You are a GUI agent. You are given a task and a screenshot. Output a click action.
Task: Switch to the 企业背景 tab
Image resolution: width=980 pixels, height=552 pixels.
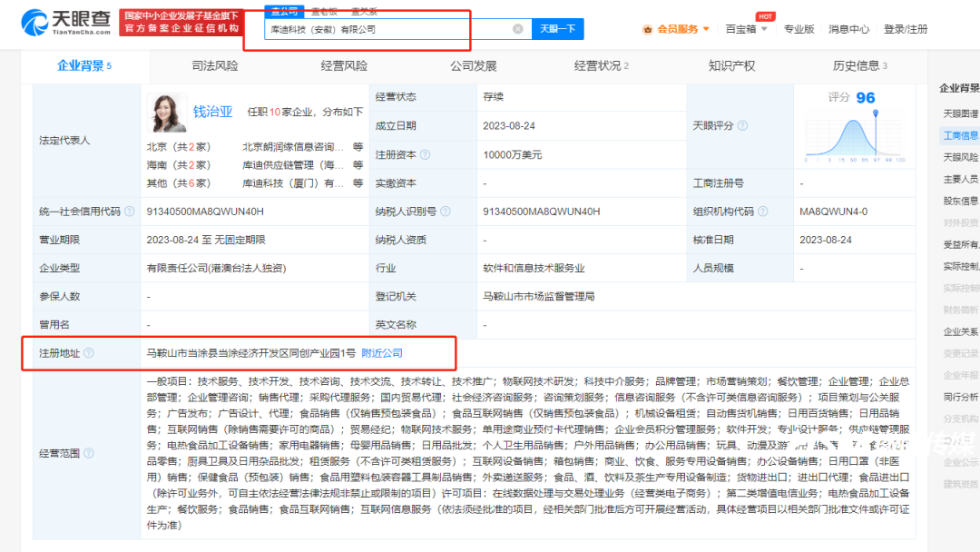click(84, 65)
